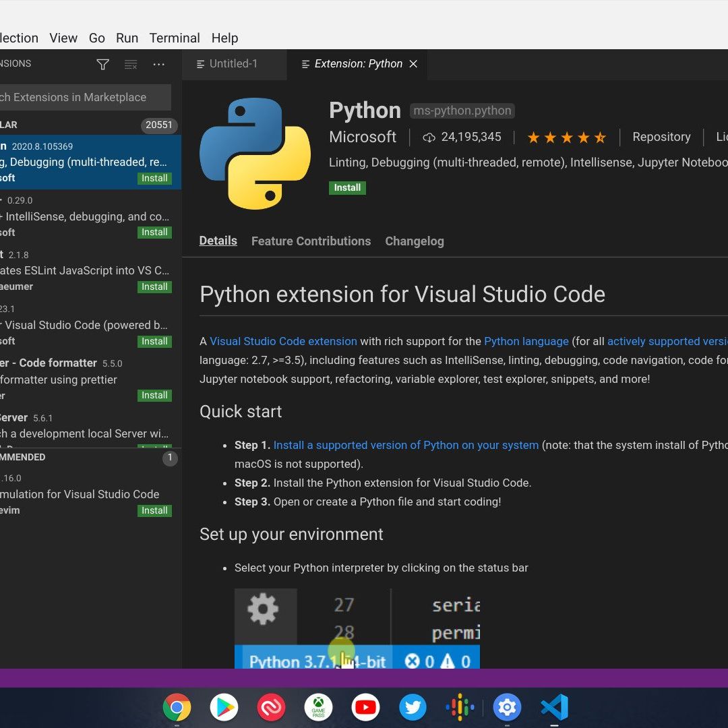Click the large Python logo image
728x728 pixels.
255,154
